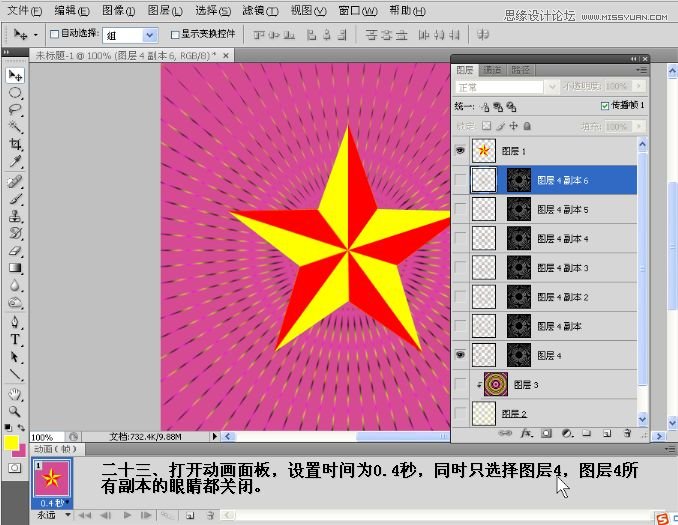This screenshot has height=525, width=678.
Task: Open the Animation panel options menu
Action: (669, 449)
